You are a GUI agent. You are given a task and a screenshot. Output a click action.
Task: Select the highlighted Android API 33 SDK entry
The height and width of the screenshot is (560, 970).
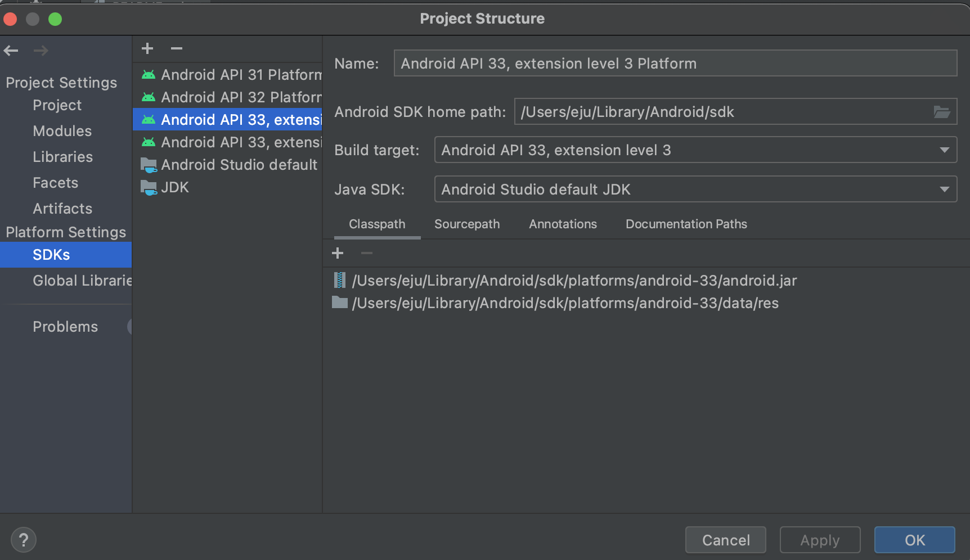pyautogui.click(x=227, y=120)
